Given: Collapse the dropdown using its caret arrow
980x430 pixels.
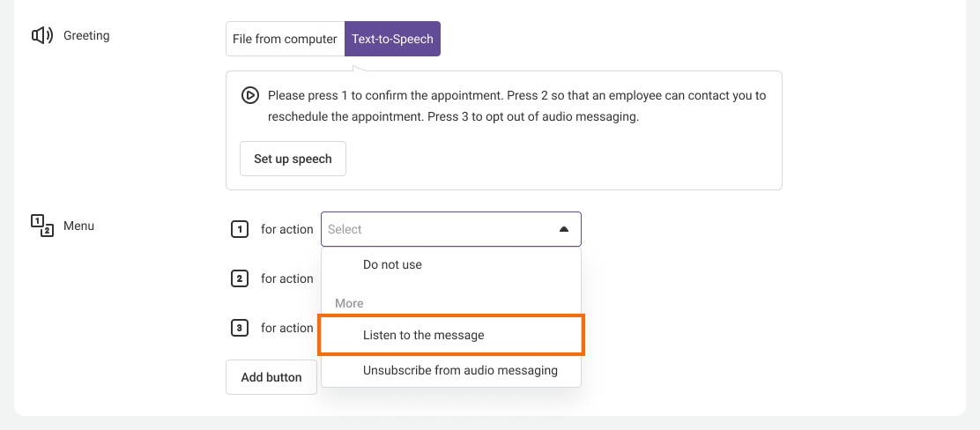Looking at the screenshot, I should [564, 229].
